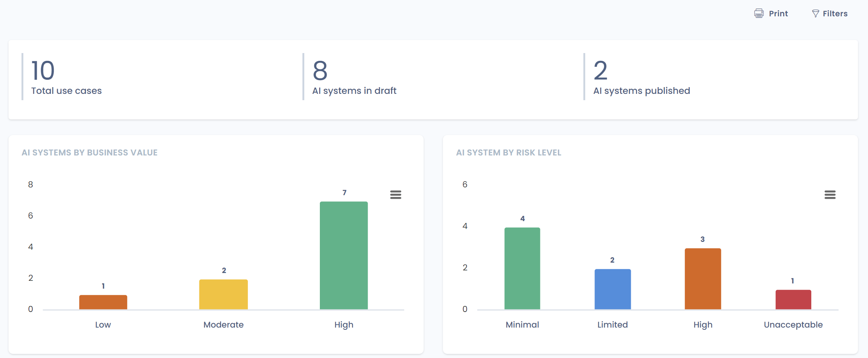Select the AI systems in draft stat
Image resolution: width=868 pixels, height=358 pixels.
[x=354, y=91]
